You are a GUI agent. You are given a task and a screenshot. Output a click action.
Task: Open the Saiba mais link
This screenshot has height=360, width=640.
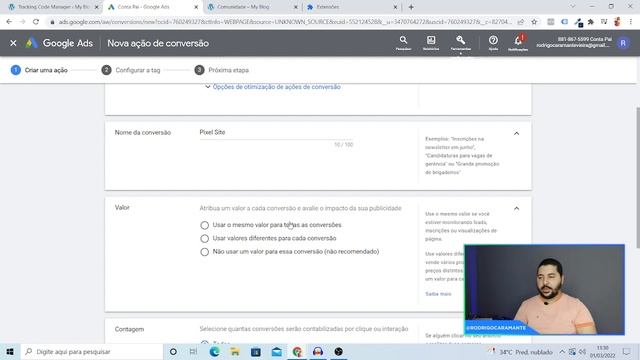point(438,294)
